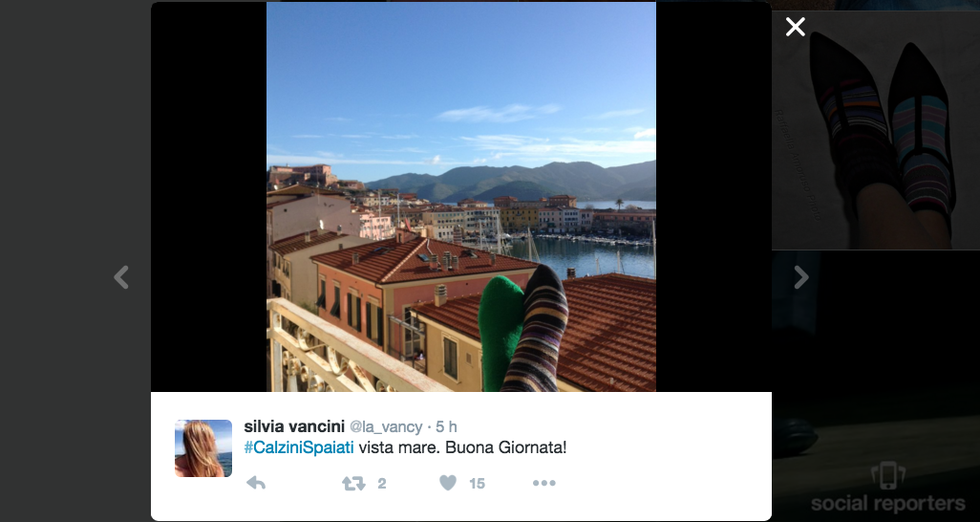Viewport: 980px width, 522px height.
Task: Open the more options ellipsis menu
Action: (543, 483)
